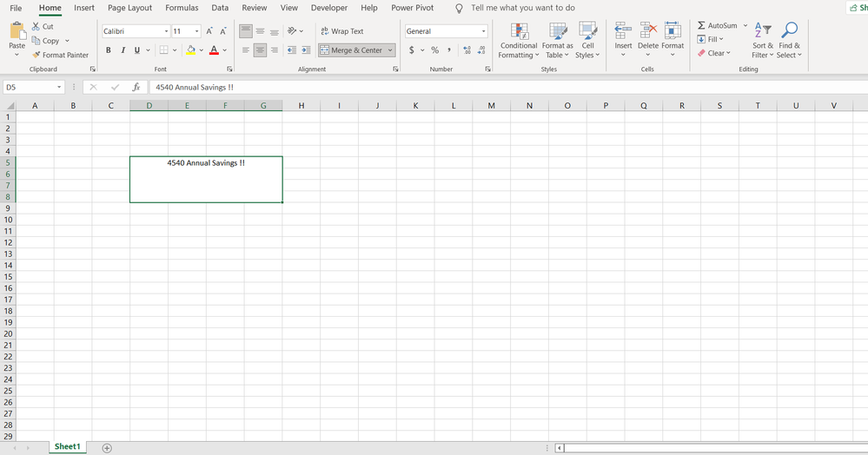Open Find & Select magnifier
Screen dimensions: 868x455
click(x=789, y=41)
